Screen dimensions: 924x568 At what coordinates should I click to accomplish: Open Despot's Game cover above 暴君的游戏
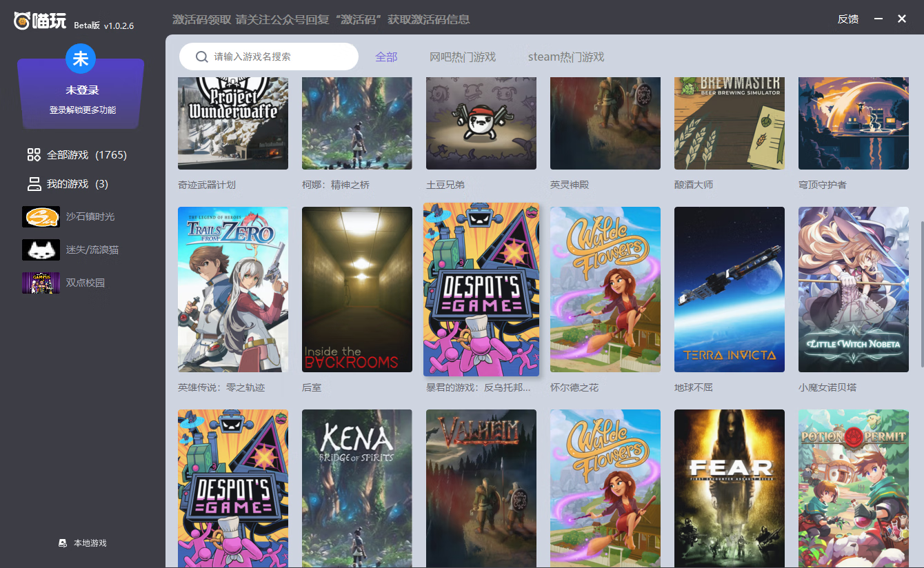click(x=481, y=290)
